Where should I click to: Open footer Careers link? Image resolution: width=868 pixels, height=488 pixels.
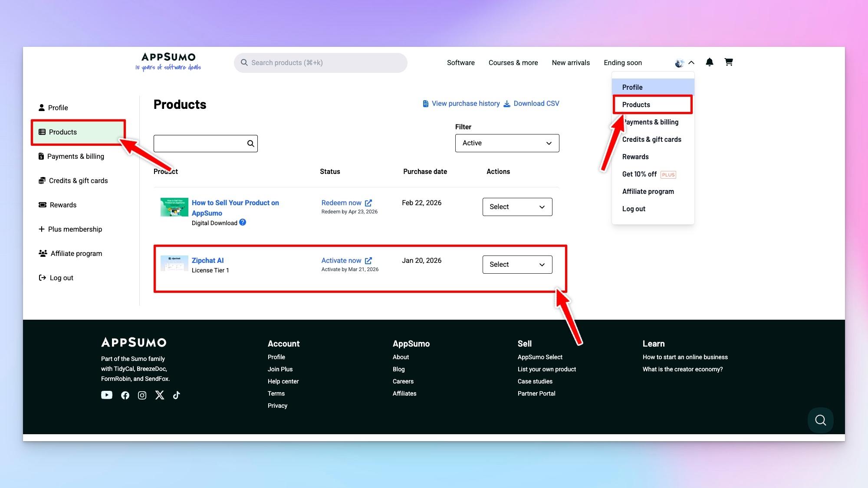click(x=403, y=382)
